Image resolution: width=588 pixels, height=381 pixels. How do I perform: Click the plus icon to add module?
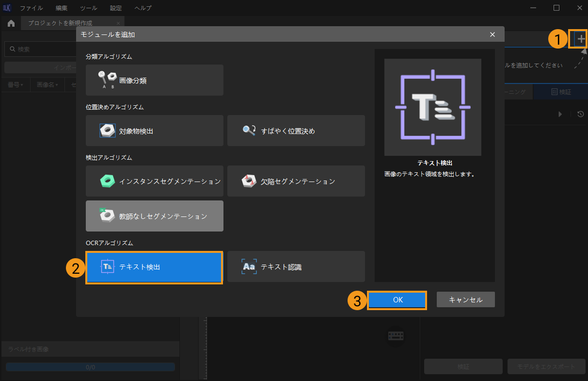click(581, 39)
